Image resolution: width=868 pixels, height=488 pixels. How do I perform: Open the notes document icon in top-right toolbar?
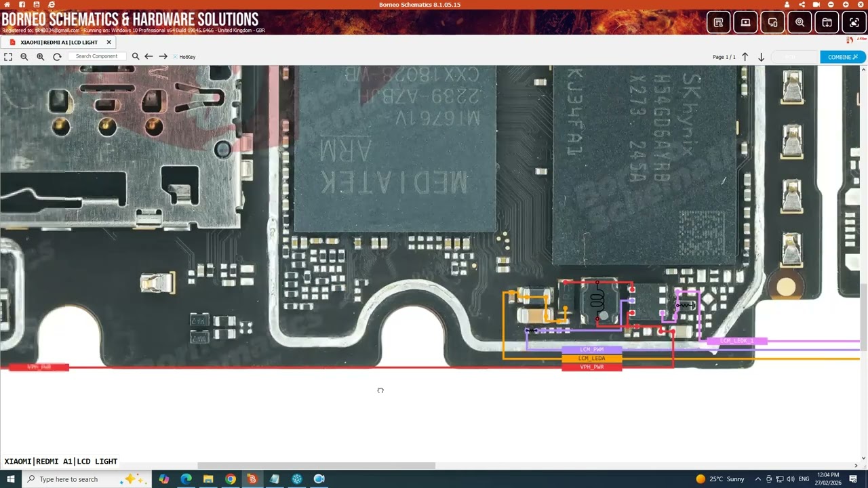click(718, 22)
